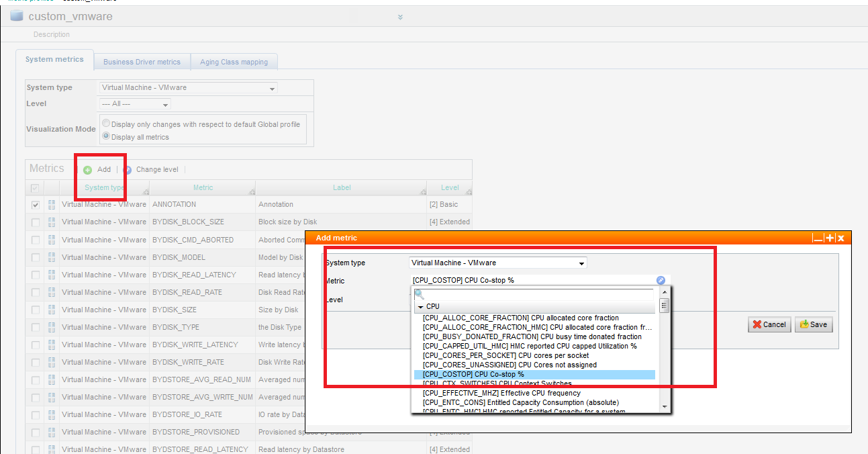This screenshot has width=868, height=454.
Task: Click the blue icon beside the Metric field
Action: pos(661,281)
